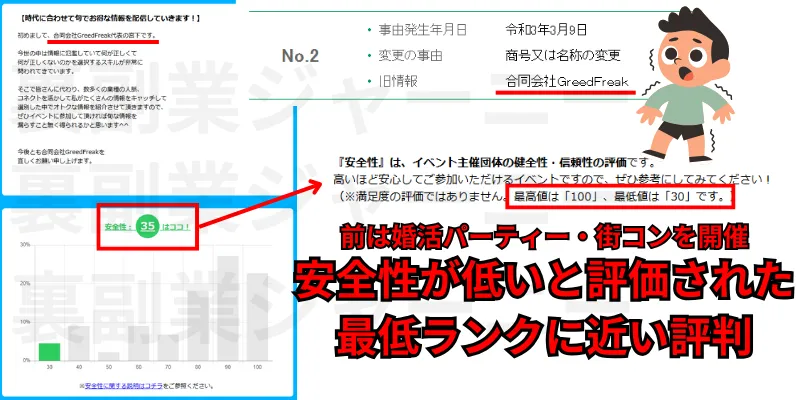This screenshot has height=400, width=800.
Task: Click the No.2 record label
Action: (300, 56)
